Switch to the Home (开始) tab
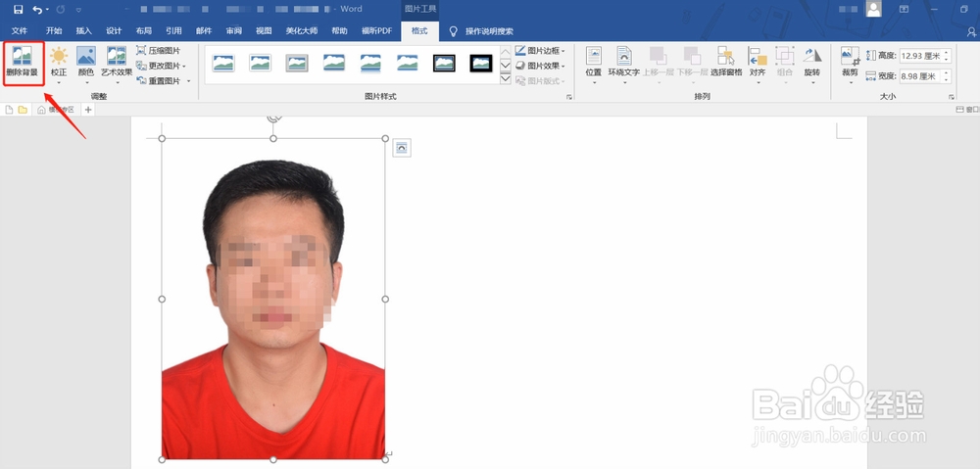 click(x=54, y=30)
